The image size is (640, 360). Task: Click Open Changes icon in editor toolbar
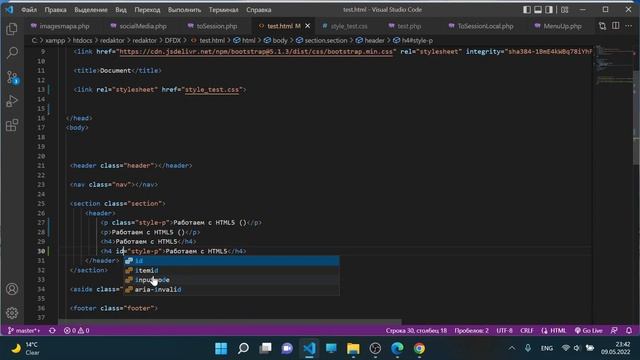pos(602,26)
